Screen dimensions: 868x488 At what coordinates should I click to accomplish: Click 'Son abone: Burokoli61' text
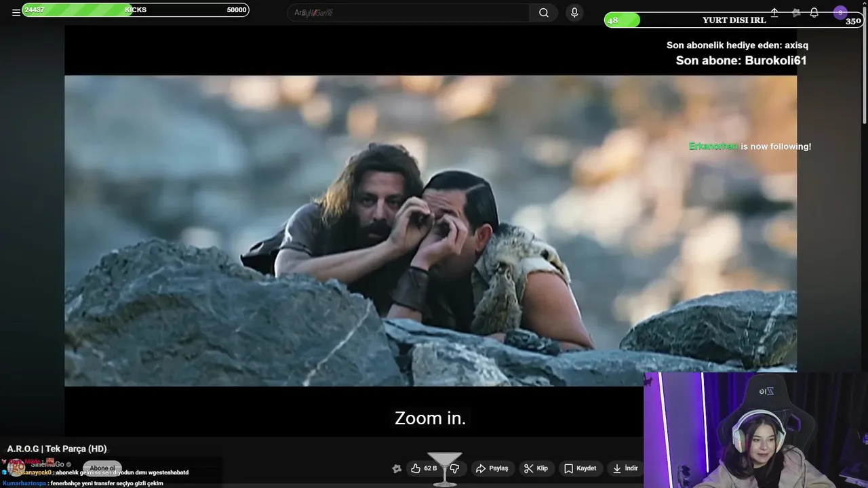741,60
